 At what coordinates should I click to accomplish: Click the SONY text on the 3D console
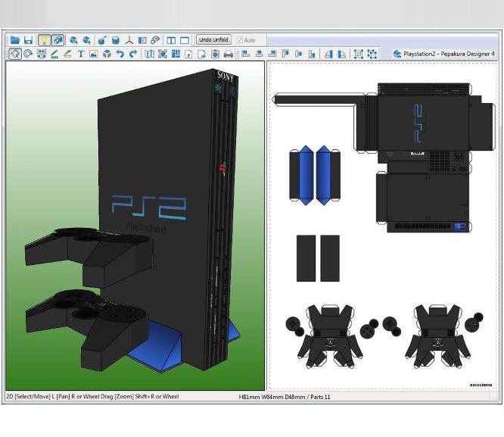tap(226, 76)
